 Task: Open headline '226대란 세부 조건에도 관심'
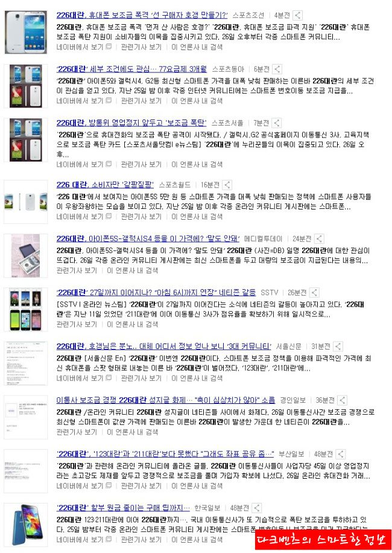131,69
